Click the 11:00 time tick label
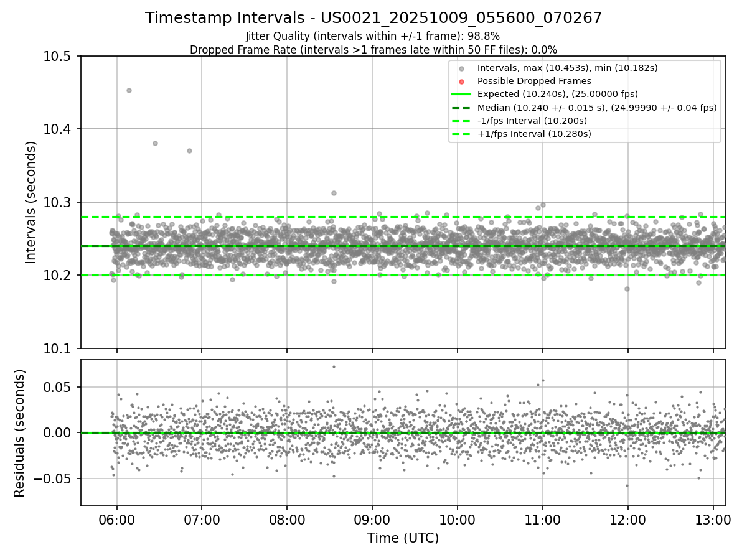 click(542, 519)
